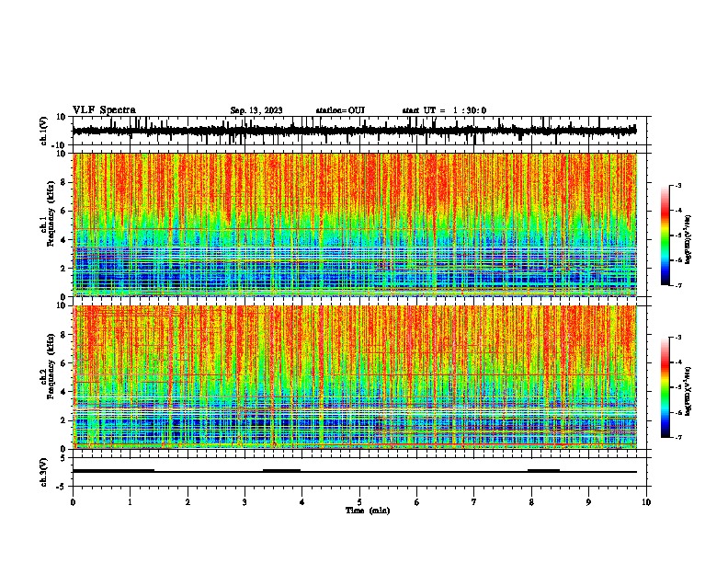Click tick label "3" on the Time axis
Screen dimensions: 728x563
click(245, 502)
